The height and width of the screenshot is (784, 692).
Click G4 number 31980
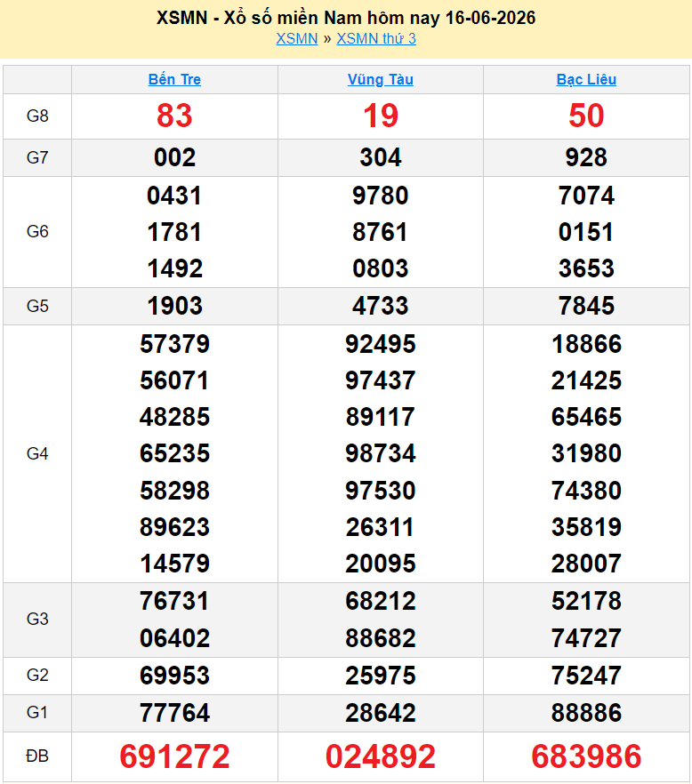coord(586,453)
